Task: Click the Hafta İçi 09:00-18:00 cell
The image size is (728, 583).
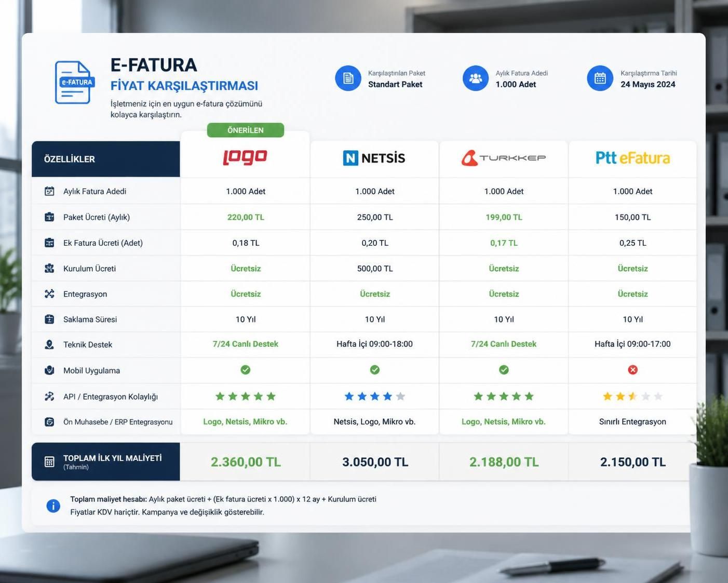Action: (375, 344)
